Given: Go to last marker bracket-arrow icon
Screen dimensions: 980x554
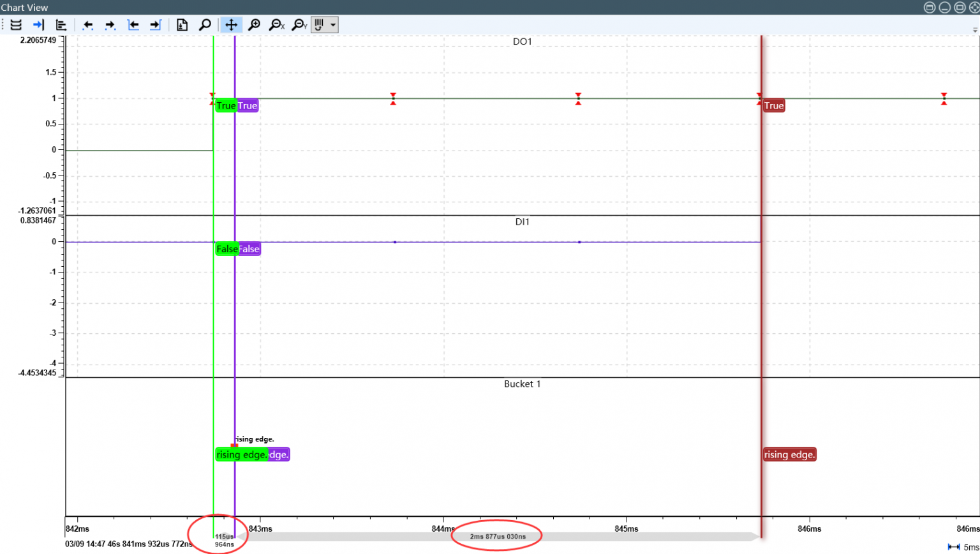Looking at the screenshot, I should pyautogui.click(x=155, y=25).
